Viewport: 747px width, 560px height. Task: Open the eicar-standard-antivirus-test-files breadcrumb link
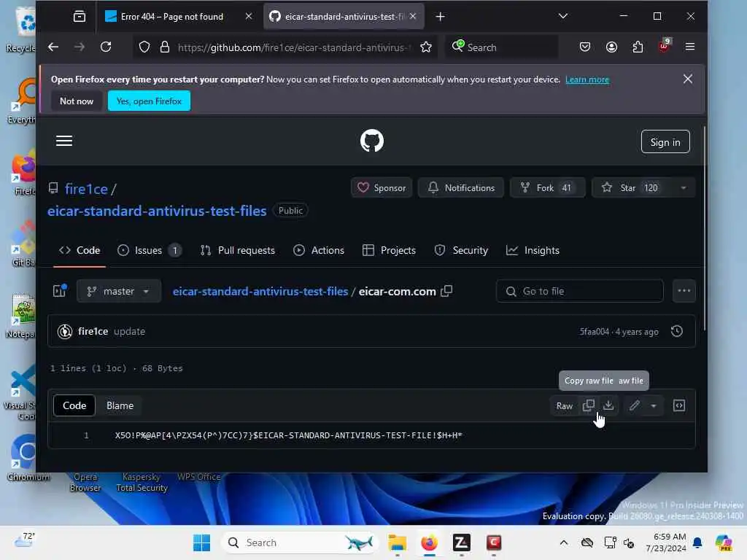pos(260,292)
